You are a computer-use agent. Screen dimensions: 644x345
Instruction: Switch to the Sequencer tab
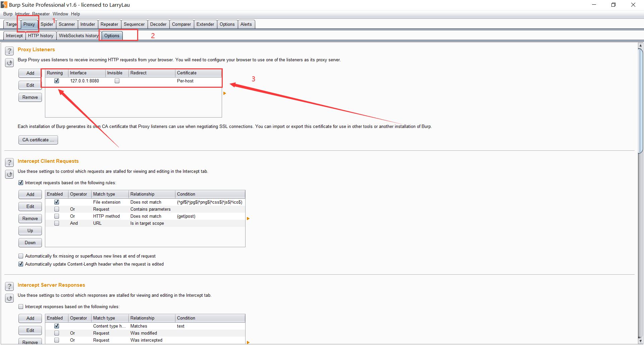click(x=134, y=24)
